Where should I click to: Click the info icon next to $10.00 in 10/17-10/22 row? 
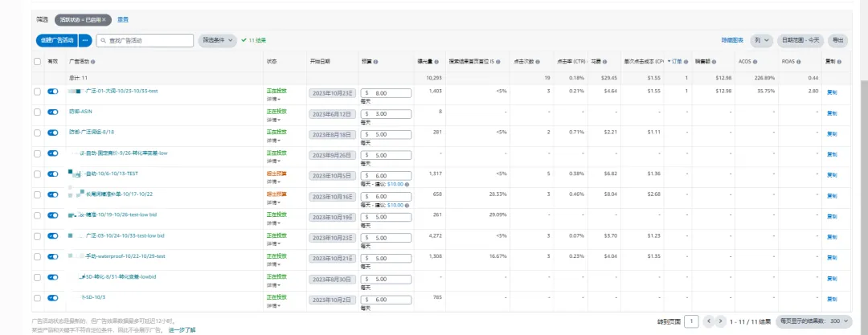coord(407,205)
